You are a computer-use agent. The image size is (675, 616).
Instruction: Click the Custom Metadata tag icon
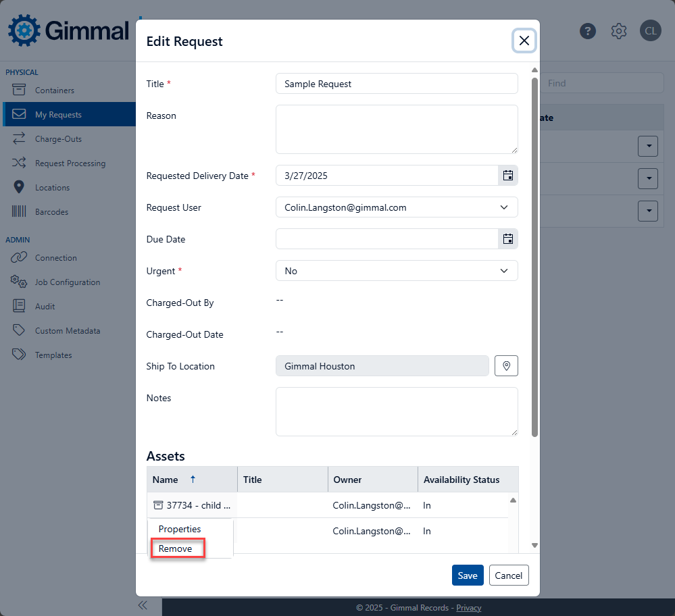tap(18, 330)
